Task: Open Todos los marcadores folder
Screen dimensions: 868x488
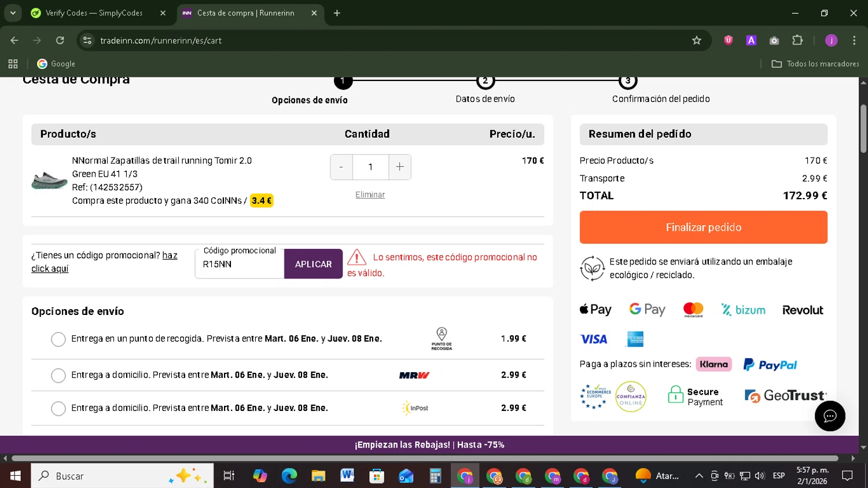Action: (815, 64)
